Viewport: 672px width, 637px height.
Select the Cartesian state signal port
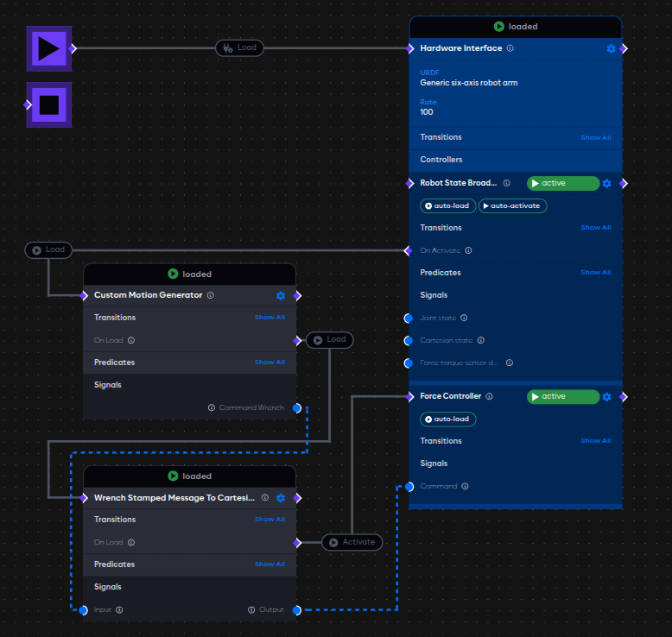(409, 341)
